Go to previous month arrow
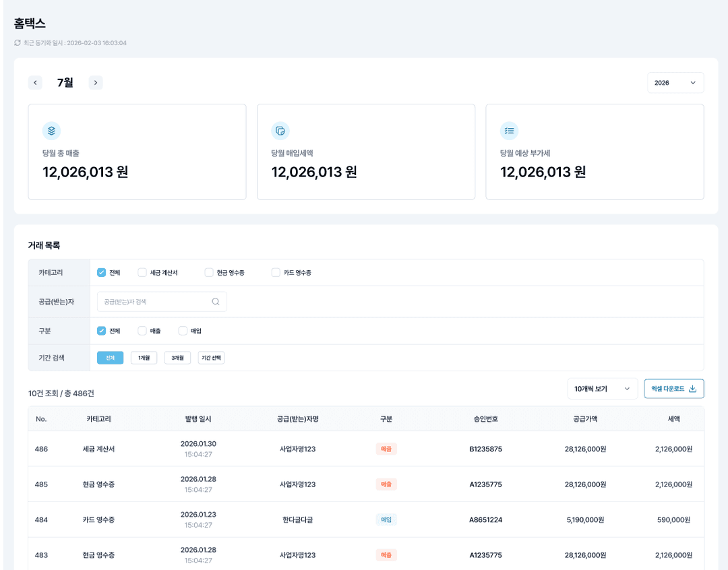 (35, 83)
